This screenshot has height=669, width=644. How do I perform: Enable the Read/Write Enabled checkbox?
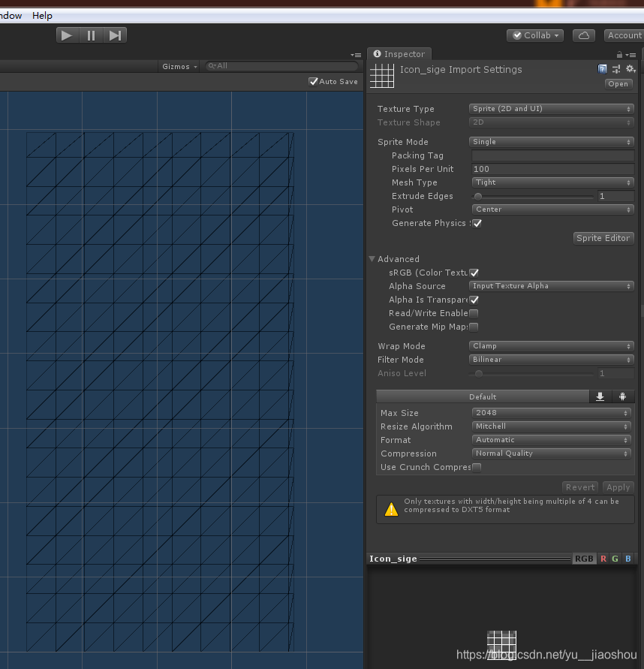(474, 314)
